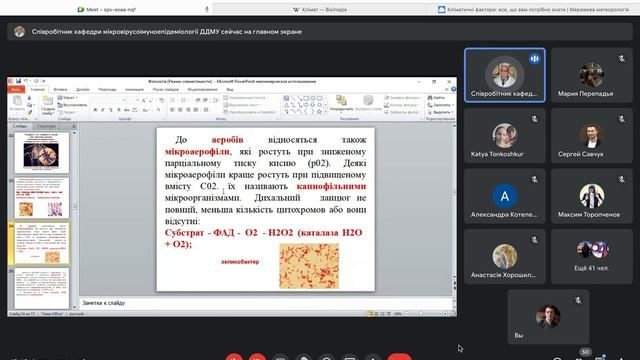Toggle Italic formatting in ribbon
The width and height of the screenshot is (640, 360).
click(x=103, y=110)
